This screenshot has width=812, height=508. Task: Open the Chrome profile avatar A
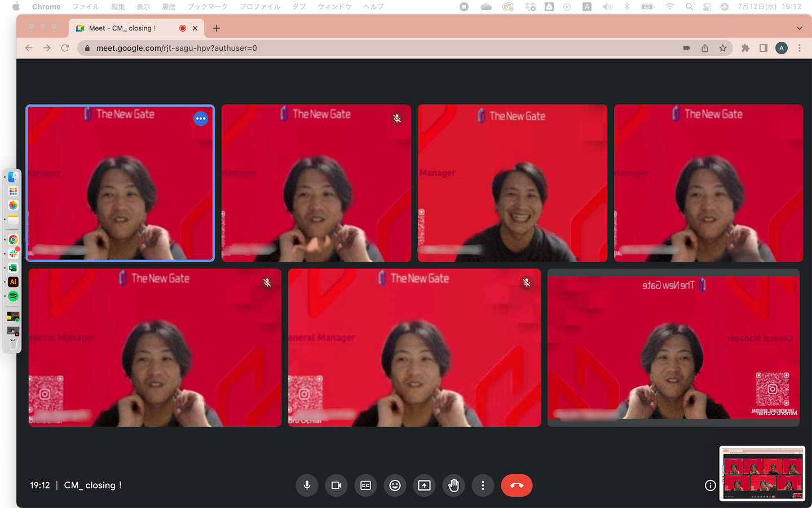pyautogui.click(x=782, y=48)
